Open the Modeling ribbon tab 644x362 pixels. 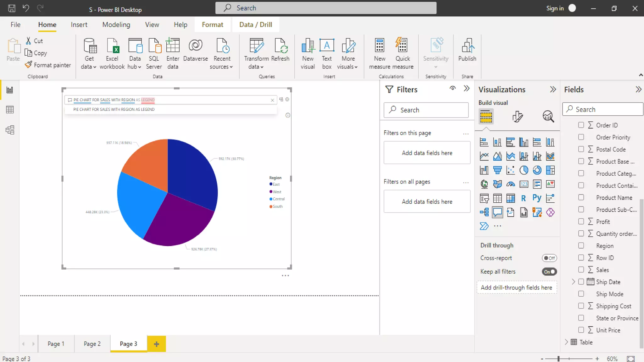tap(116, 25)
